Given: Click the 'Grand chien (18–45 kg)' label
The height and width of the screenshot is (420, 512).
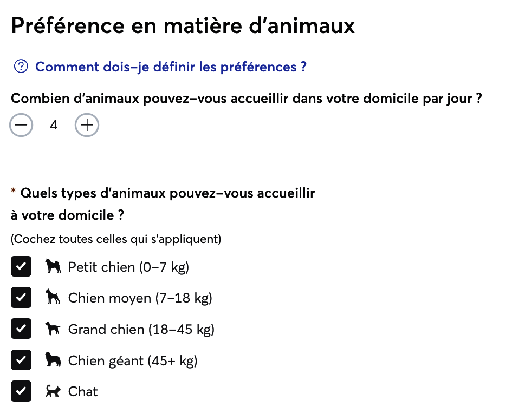Looking at the screenshot, I should coord(141,330).
